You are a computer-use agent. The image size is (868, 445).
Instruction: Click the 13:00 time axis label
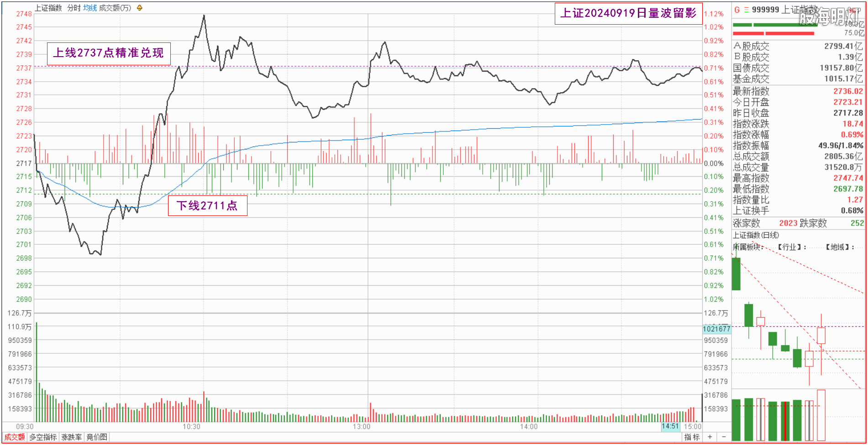(362, 426)
